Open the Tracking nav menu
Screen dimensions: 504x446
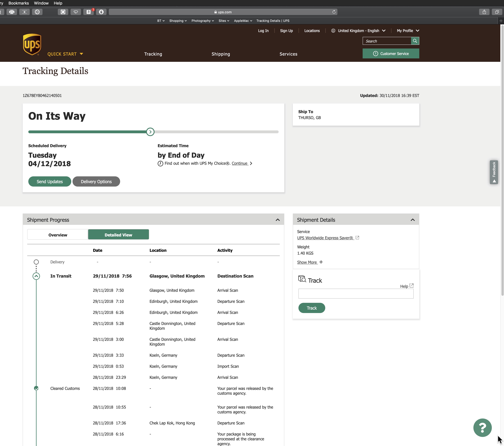pyautogui.click(x=153, y=54)
